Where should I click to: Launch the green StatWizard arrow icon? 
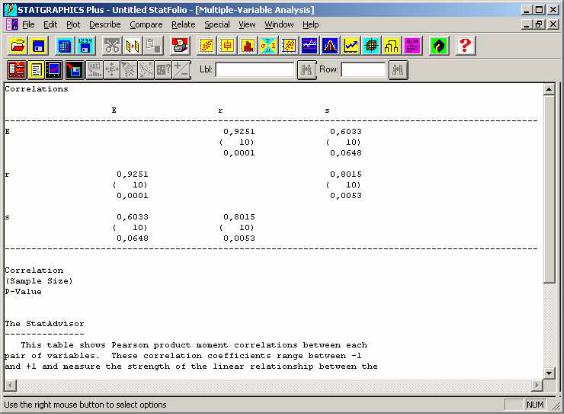pos(439,46)
